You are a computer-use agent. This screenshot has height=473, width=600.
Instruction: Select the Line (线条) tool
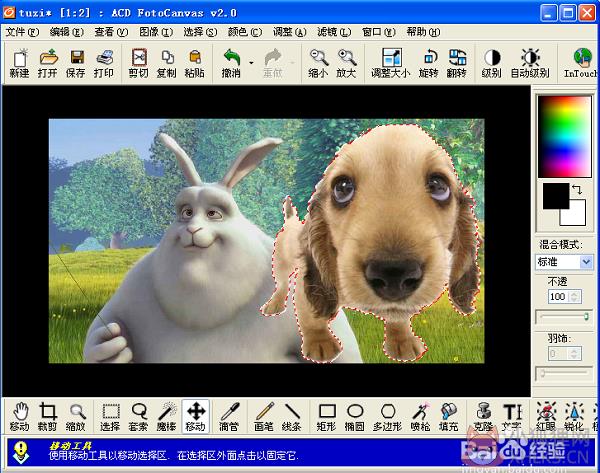click(292, 417)
